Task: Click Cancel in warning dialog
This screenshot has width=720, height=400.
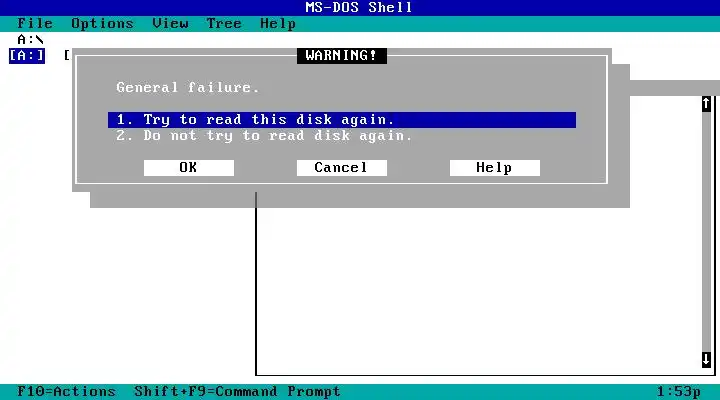Action: (x=342, y=168)
